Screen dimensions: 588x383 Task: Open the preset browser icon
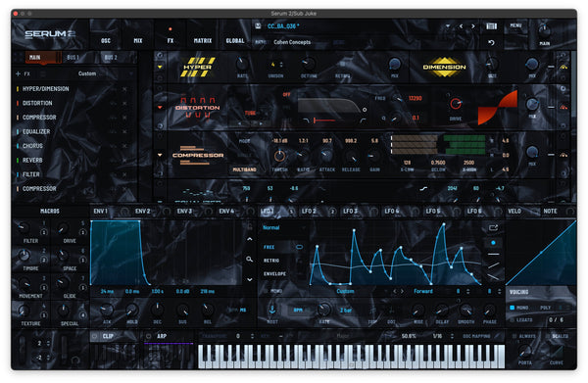pos(491,26)
